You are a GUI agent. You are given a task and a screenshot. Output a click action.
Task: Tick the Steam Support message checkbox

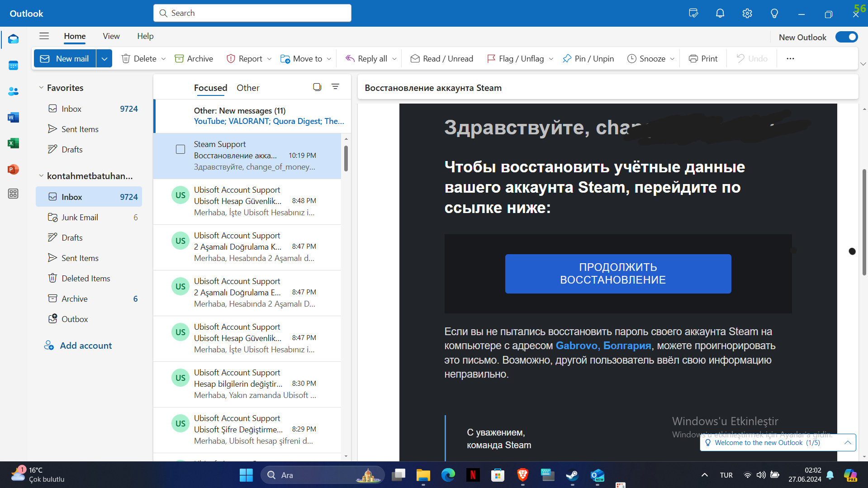coord(180,149)
